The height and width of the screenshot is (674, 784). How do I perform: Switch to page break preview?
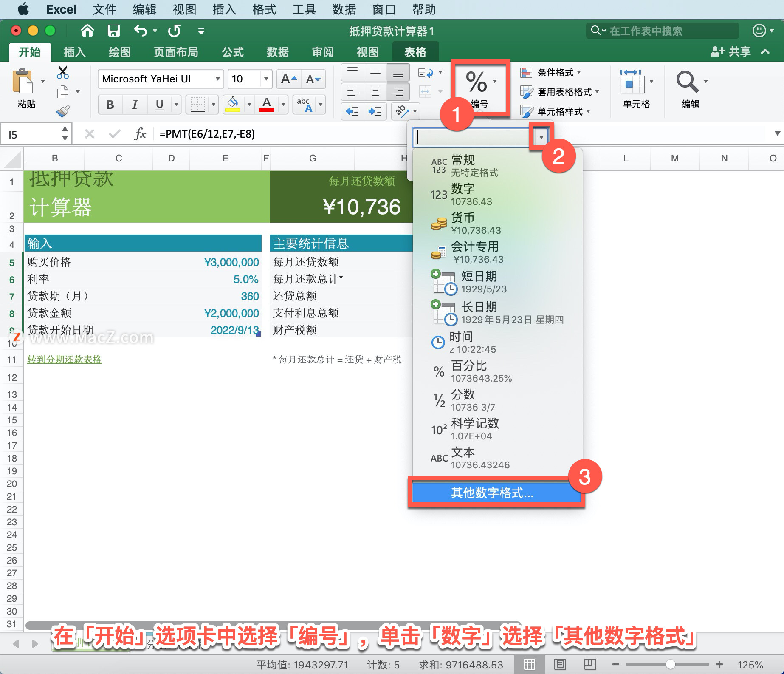[x=590, y=664]
